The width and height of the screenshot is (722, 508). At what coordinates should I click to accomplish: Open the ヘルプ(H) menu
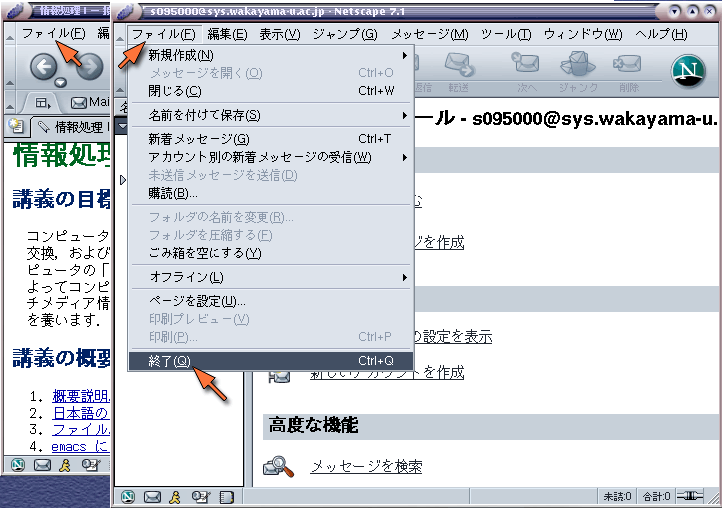pyautogui.click(x=661, y=34)
